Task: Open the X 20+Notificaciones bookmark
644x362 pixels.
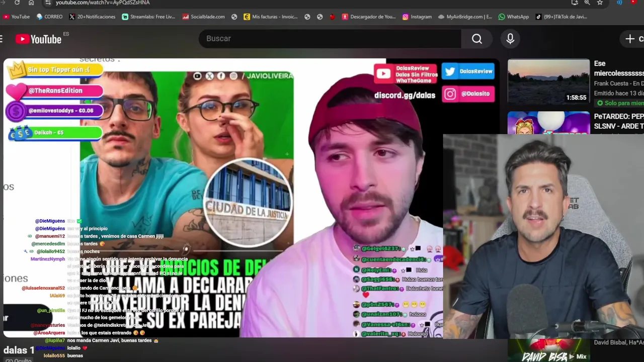Action: (92, 17)
